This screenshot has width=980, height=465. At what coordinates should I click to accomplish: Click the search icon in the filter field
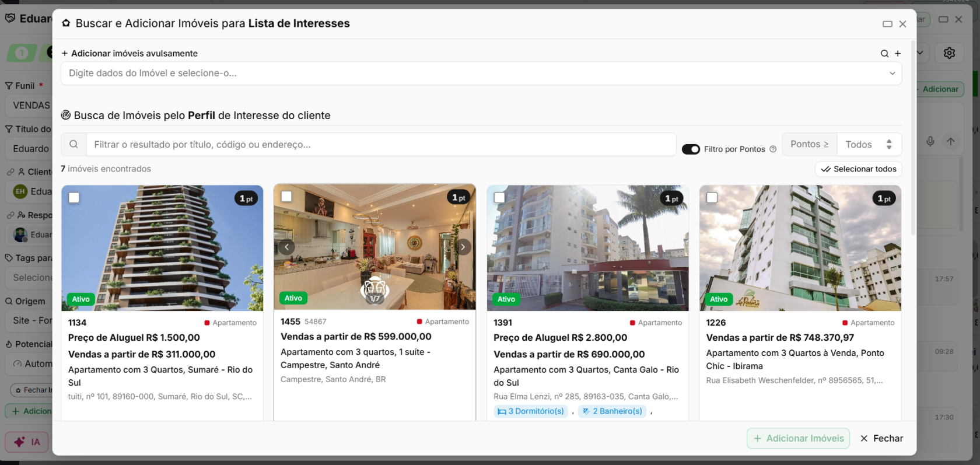[73, 144]
